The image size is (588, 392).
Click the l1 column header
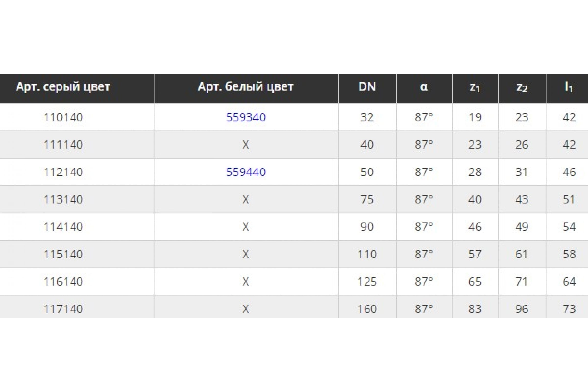pyautogui.click(x=569, y=87)
